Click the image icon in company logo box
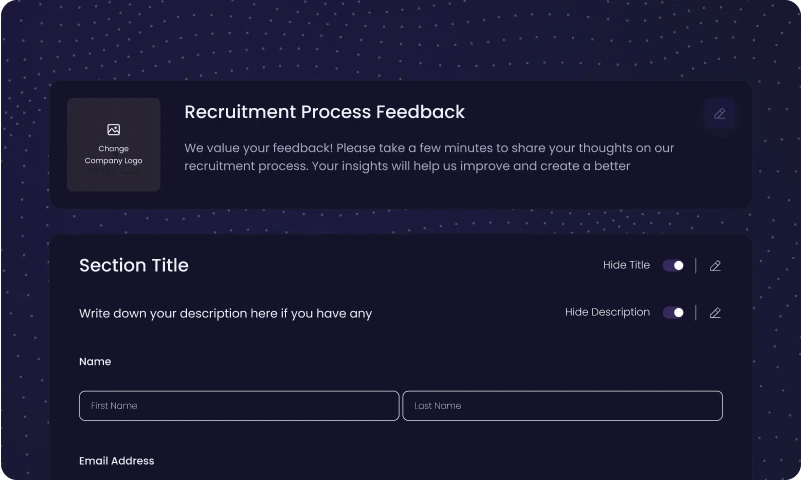 113,130
